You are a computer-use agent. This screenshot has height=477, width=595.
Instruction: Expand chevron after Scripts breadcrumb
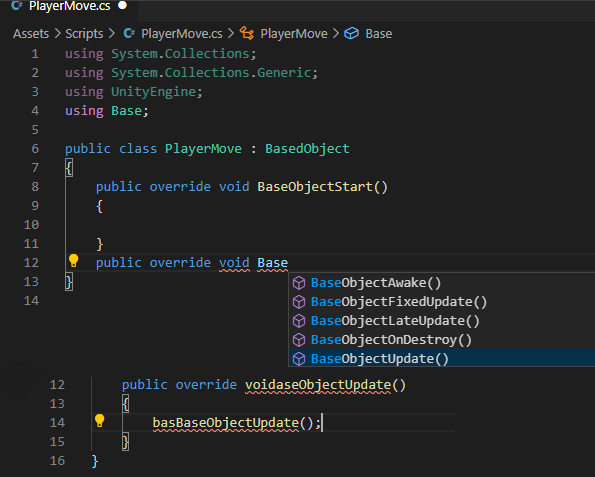pos(112,34)
